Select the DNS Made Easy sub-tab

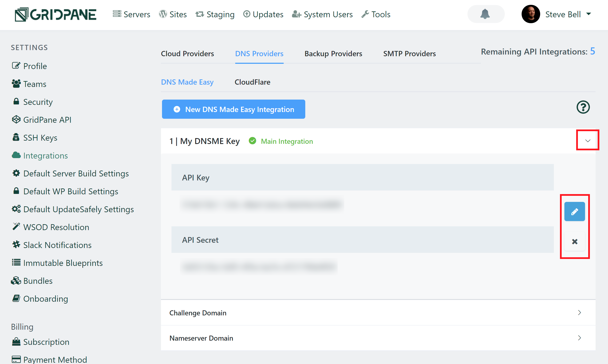click(x=187, y=82)
